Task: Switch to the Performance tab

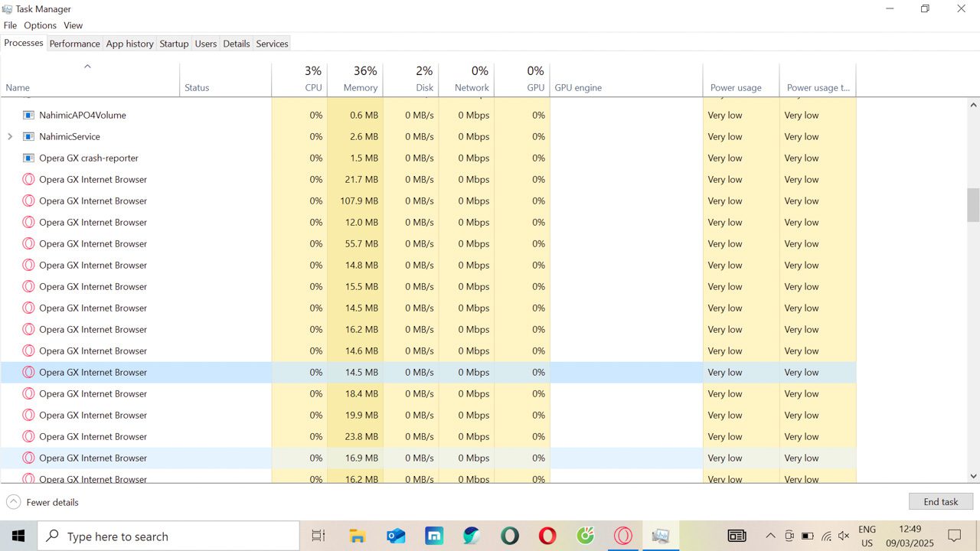Action: [74, 44]
